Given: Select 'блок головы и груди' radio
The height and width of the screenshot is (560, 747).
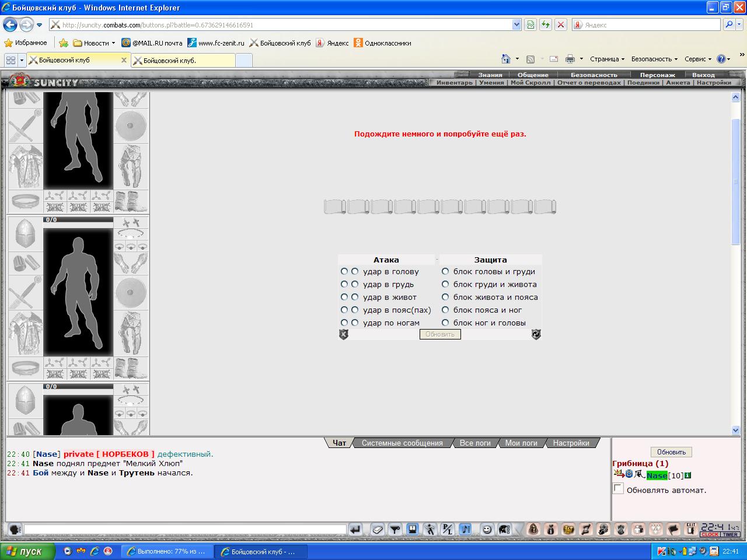Looking at the screenshot, I should coord(445,271).
